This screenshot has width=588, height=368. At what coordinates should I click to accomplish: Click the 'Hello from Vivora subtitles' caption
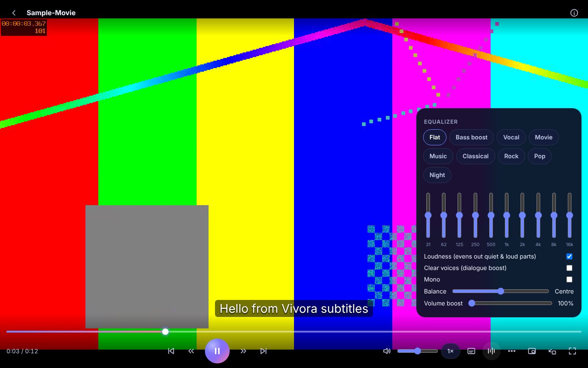coord(294,309)
